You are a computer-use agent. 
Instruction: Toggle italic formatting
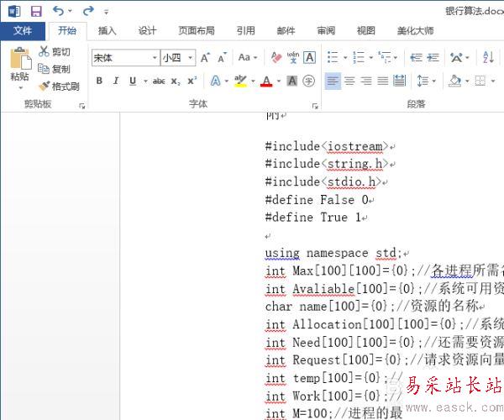116,81
